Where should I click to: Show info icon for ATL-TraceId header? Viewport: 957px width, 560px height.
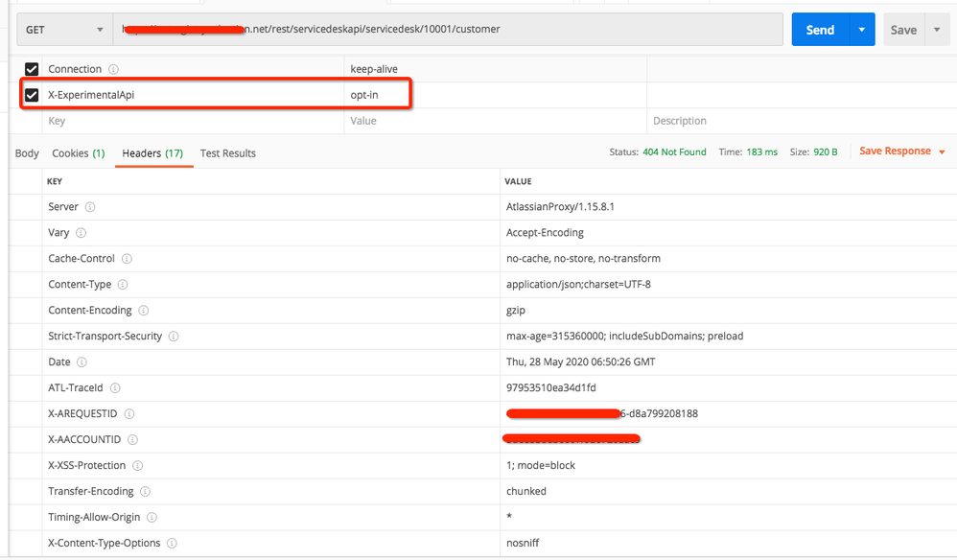pyautogui.click(x=115, y=387)
